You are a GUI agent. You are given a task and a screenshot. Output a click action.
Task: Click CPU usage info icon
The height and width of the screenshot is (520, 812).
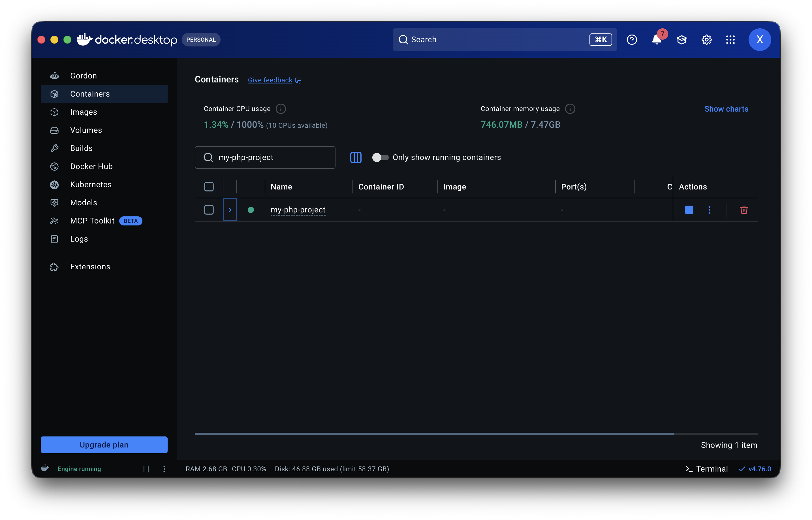[281, 109]
